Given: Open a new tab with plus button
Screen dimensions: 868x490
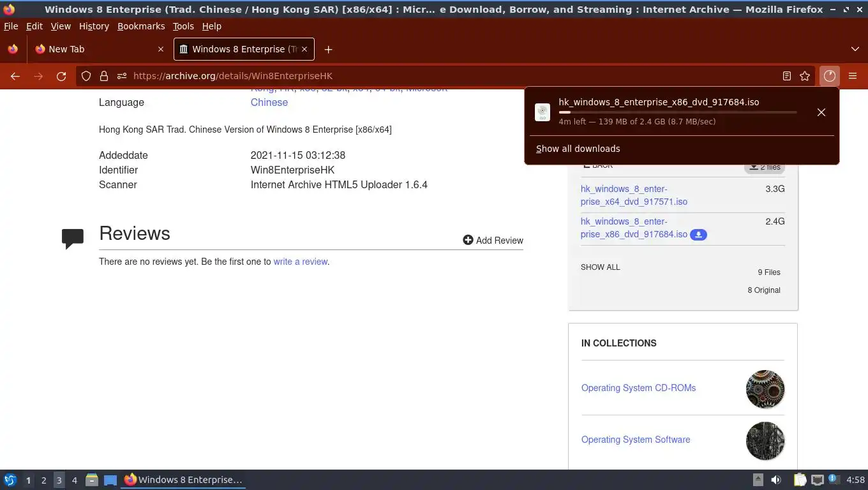Looking at the screenshot, I should [x=328, y=49].
